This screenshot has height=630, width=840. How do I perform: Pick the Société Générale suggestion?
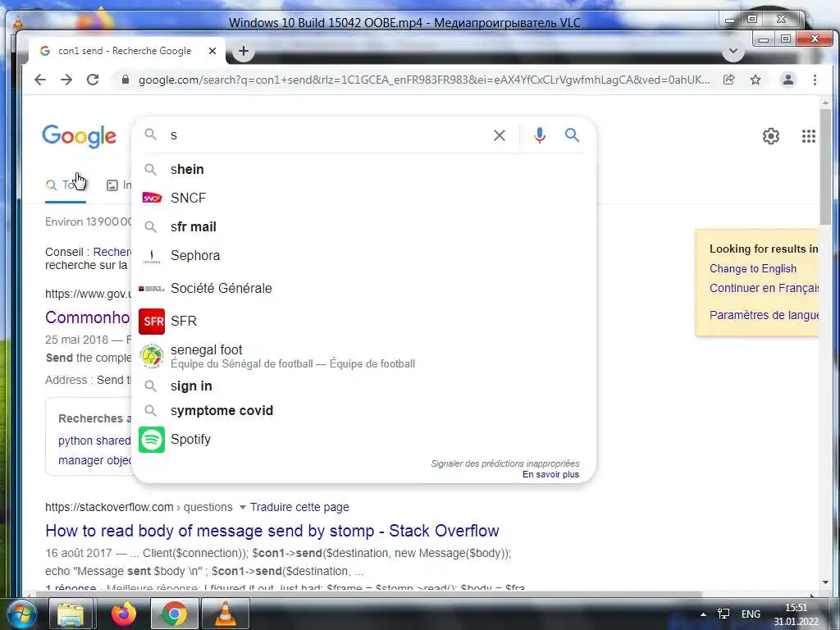[x=363, y=289]
